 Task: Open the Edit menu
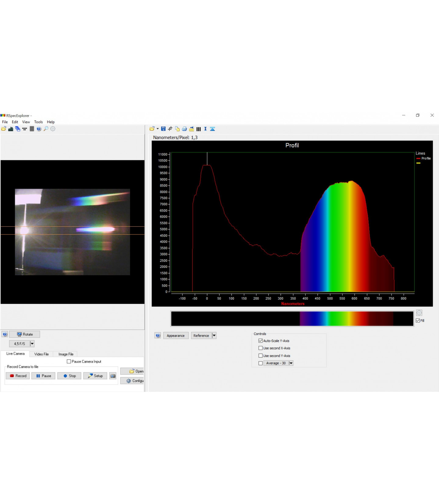[x=15, y=122]
